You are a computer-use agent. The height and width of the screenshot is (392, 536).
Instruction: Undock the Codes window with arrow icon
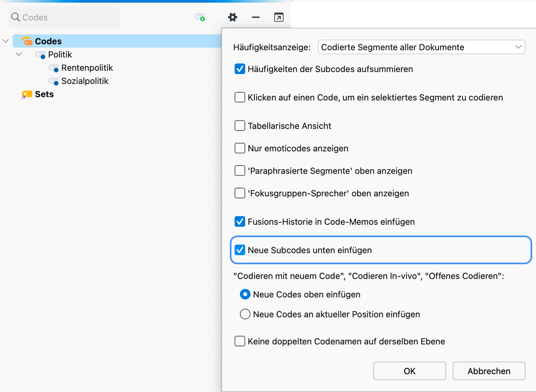point(279,17)
